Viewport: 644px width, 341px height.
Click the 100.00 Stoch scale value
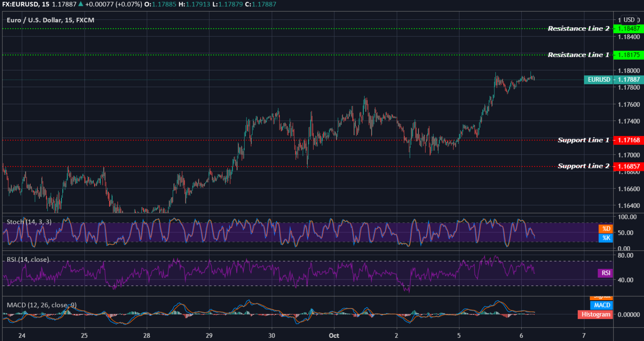click(x=627, y=217)
